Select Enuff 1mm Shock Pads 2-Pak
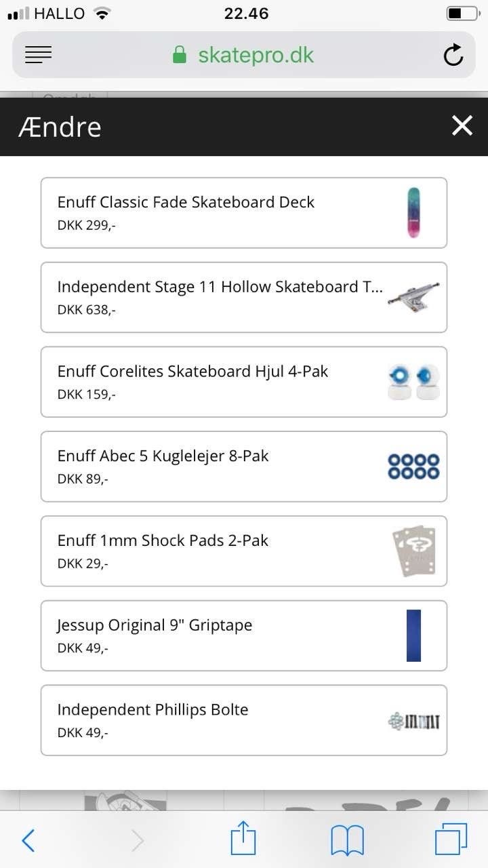 pyautogui.click(x=244, y=551)
